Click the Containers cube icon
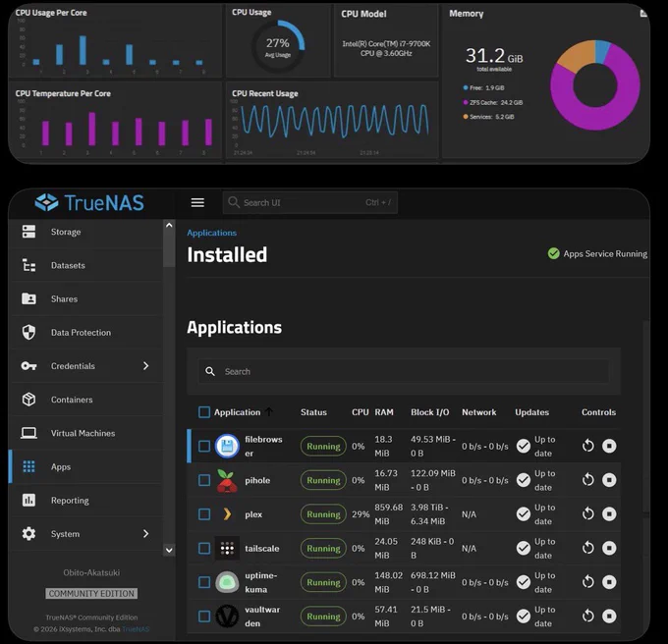This screenshot has height=644, width=668. 28,400
